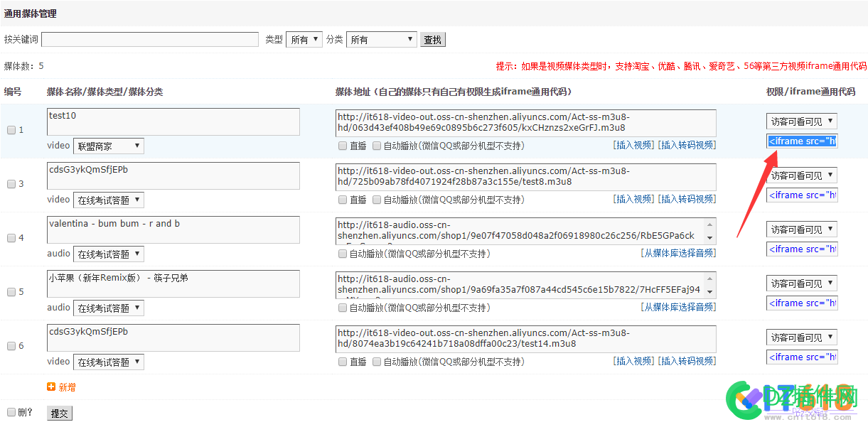Check the selection checkbox for 编号 4
This screenshot has height=427, width=868.
click(x=10, y=237)
